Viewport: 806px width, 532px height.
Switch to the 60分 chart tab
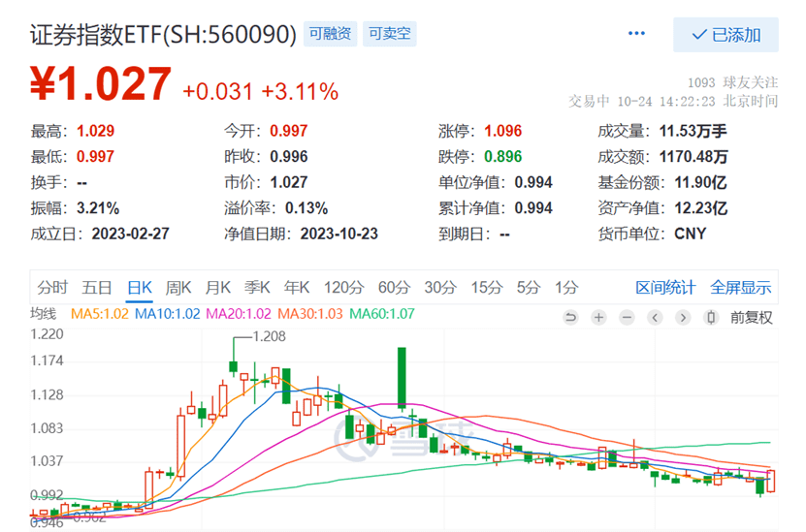click(394, 287)
